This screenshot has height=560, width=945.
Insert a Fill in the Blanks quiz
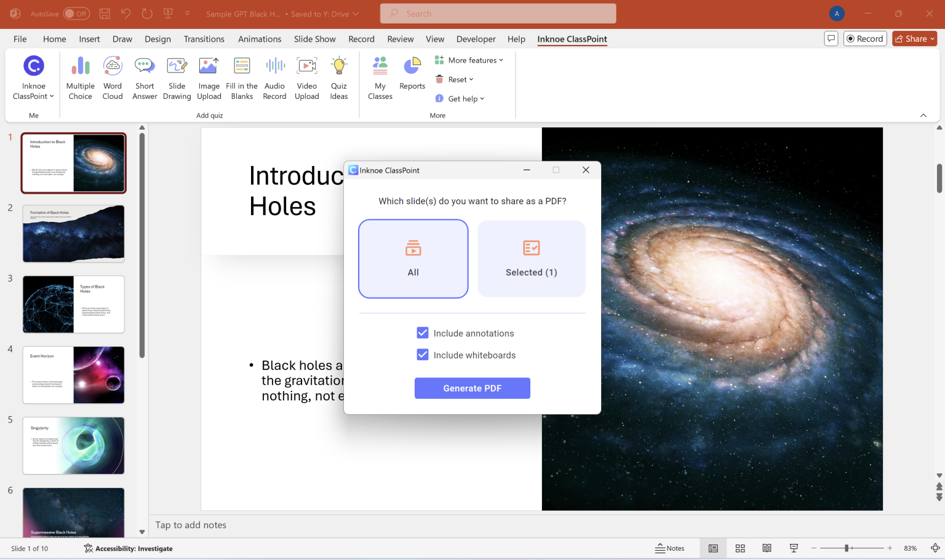coord(241,77)
